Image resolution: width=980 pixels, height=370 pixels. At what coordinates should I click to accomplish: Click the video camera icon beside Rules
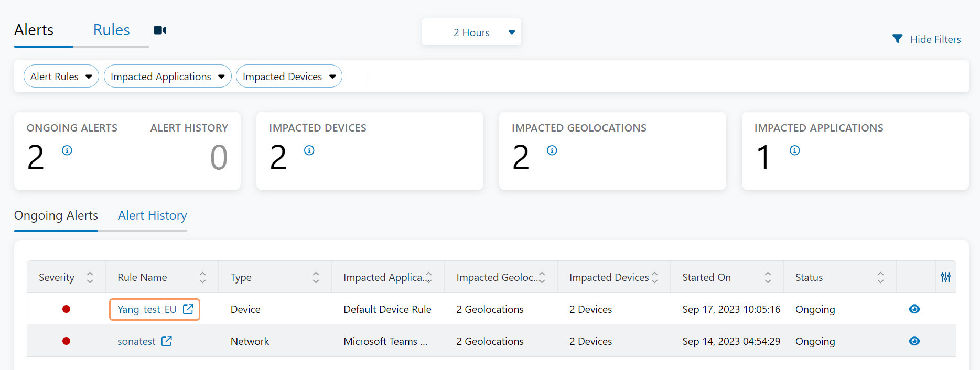pyautogui.click(x=160, y=30)
